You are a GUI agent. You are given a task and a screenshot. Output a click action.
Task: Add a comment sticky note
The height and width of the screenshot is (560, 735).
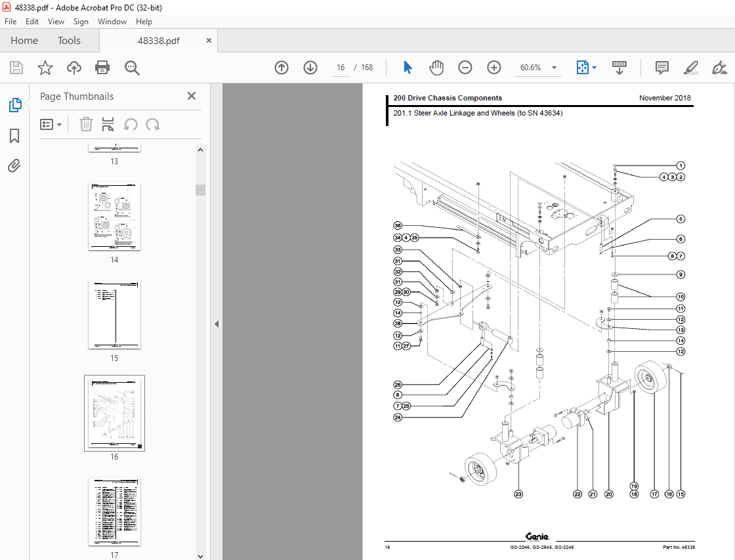pos(662,68)
